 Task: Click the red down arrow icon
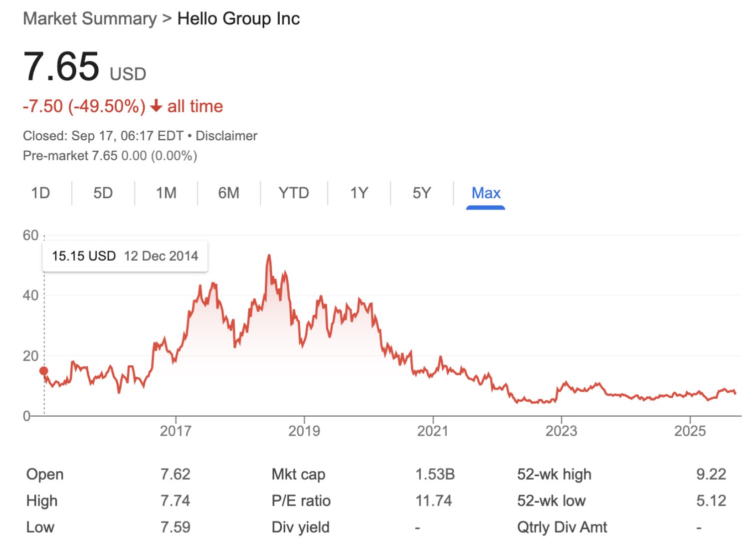pos(156,106)
